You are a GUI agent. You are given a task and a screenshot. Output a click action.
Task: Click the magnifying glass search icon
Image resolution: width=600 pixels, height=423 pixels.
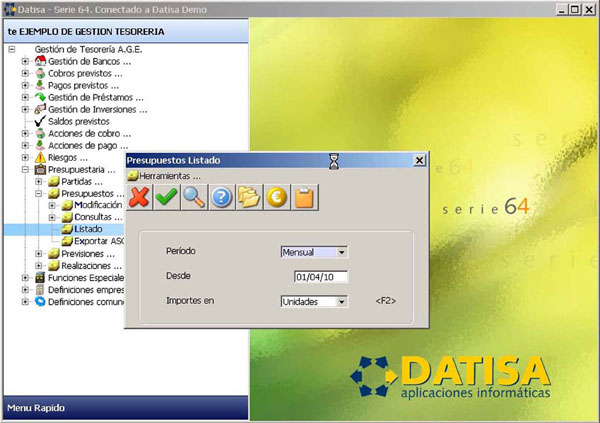pyautogui.click(x=194, y=197)
